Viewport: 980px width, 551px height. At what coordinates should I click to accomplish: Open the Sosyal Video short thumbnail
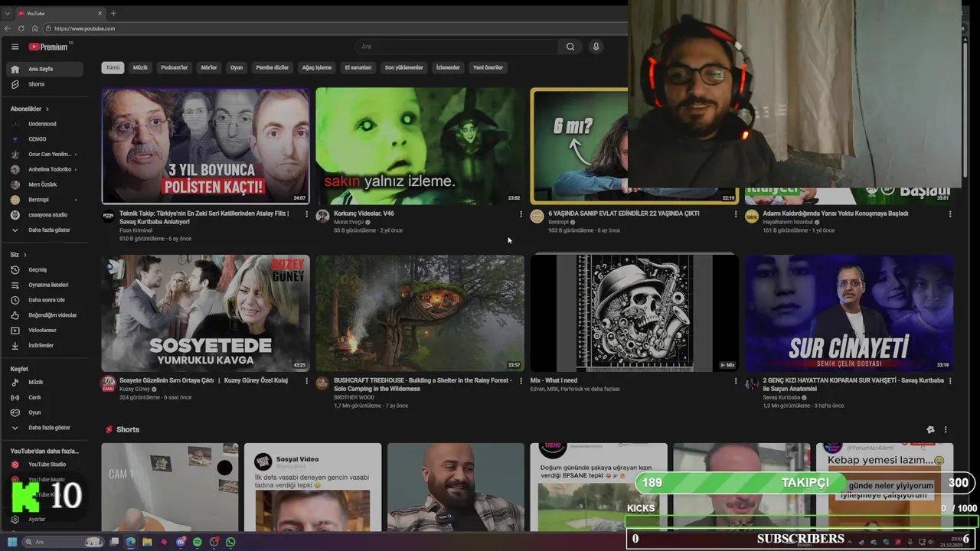(x=312, y=487)
